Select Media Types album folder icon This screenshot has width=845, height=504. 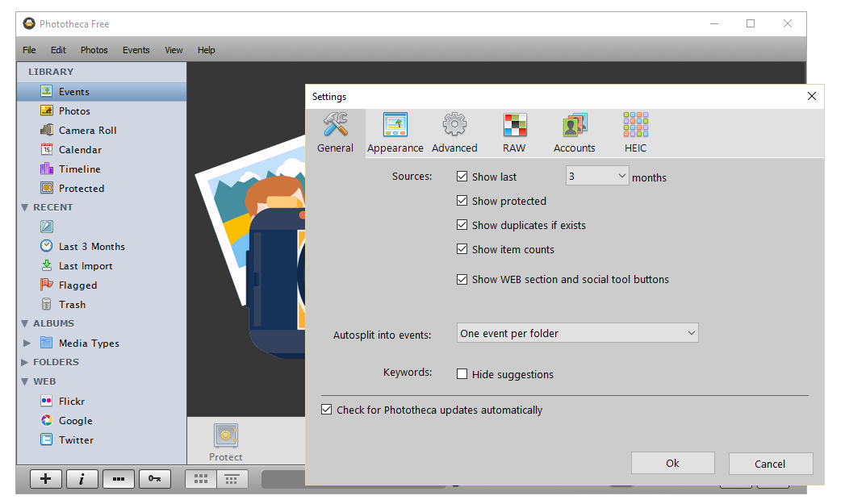tap(47, 343)
